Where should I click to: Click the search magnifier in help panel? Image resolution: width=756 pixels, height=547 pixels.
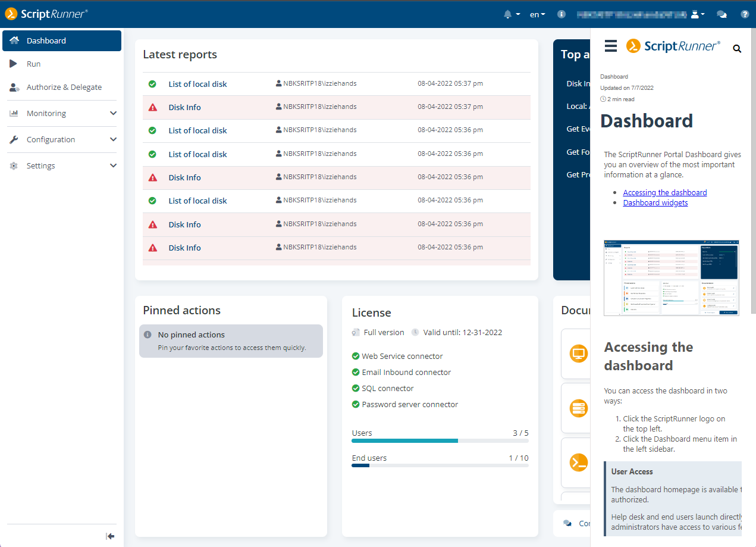tap(737, 49)
